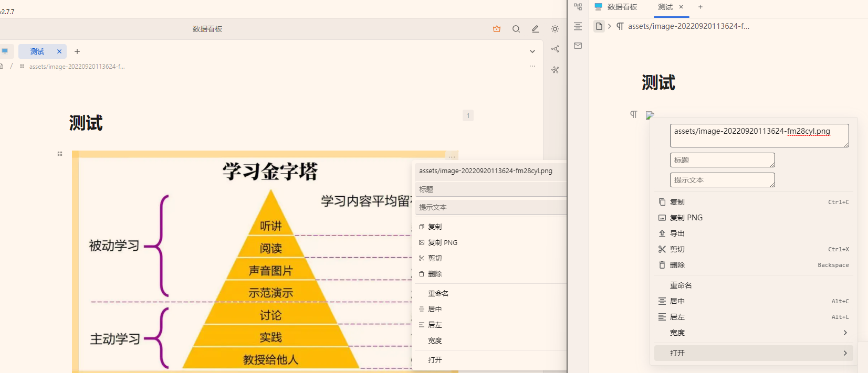Click the envelope inbox icon in sidebar

click(578, 46)
